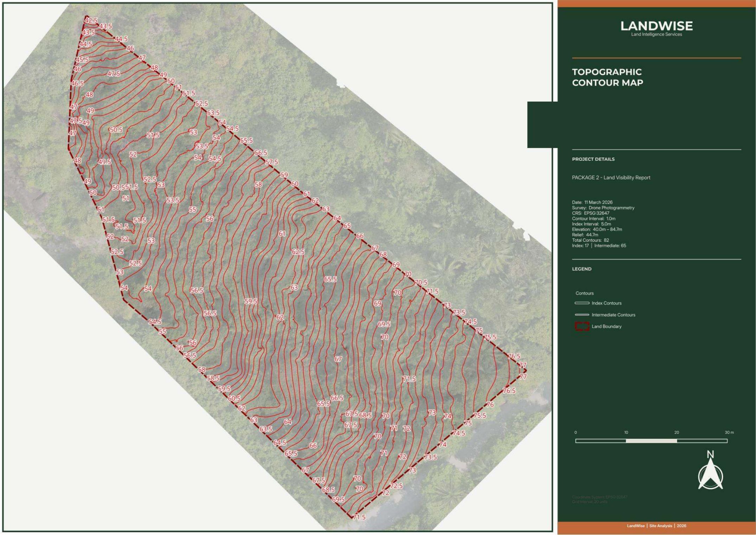Screen dimensions: 756x535
Task: Click the 42.5 contour label
Action: [91, 20]
